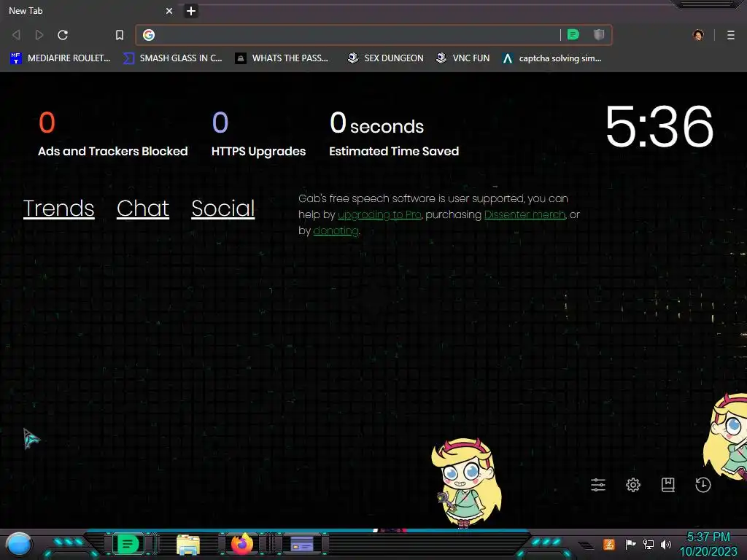Screen dimensions: 747x560
Task: Open the Social link
Action: point(223,208)
